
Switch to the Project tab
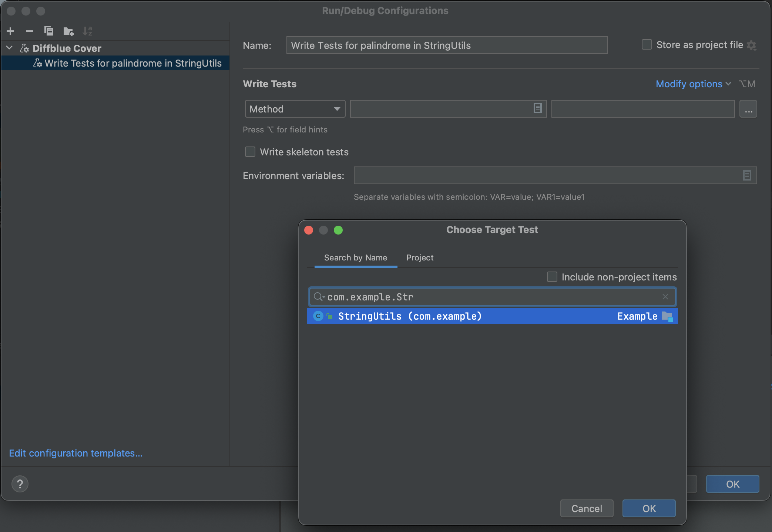coord(420,257)
